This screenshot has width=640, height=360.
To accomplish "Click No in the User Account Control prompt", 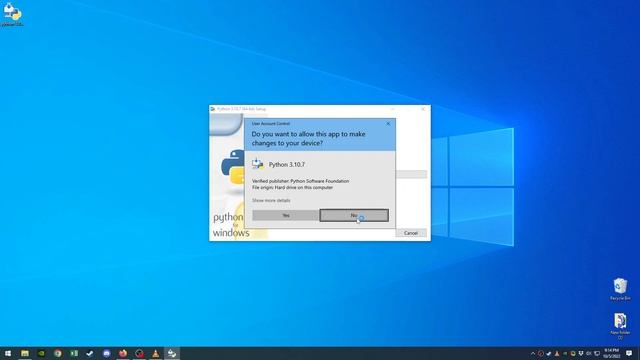I will click(x=354, y=215).
